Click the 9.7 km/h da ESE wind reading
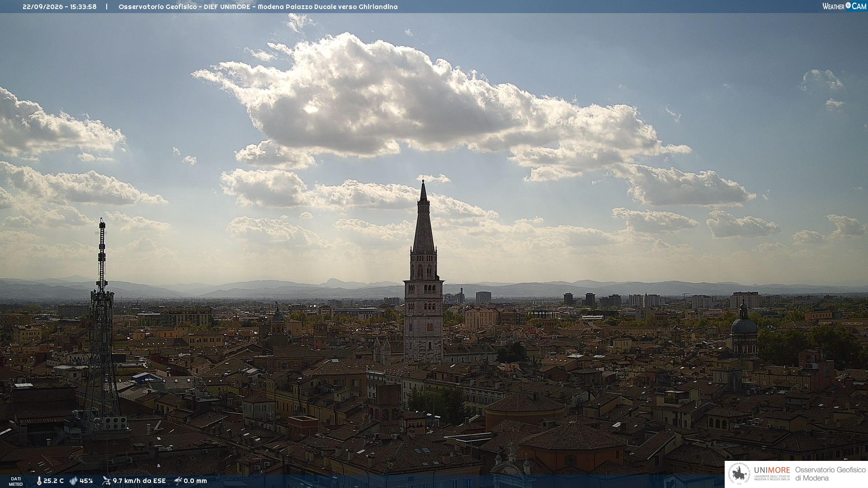This screenshot has width=868, height=488. click(139, 481)
